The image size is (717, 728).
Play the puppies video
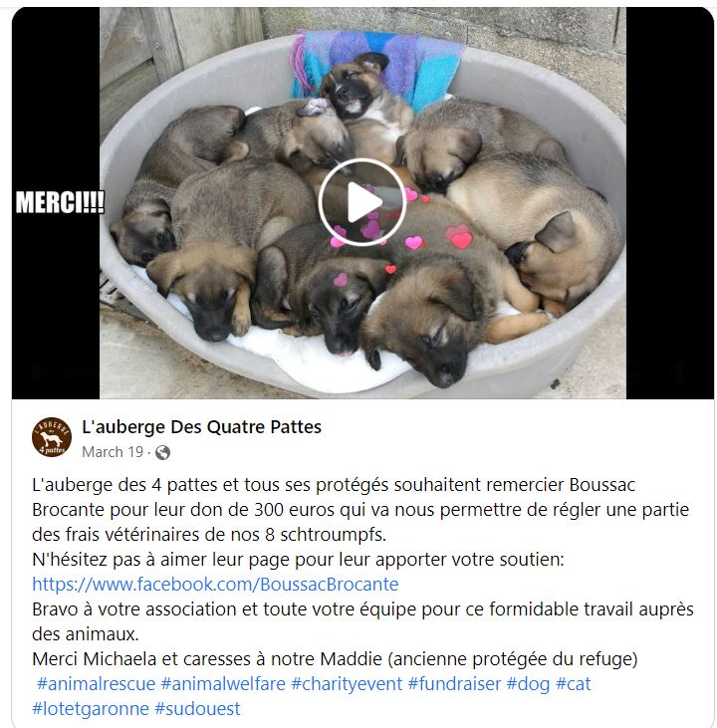point(362,202)
